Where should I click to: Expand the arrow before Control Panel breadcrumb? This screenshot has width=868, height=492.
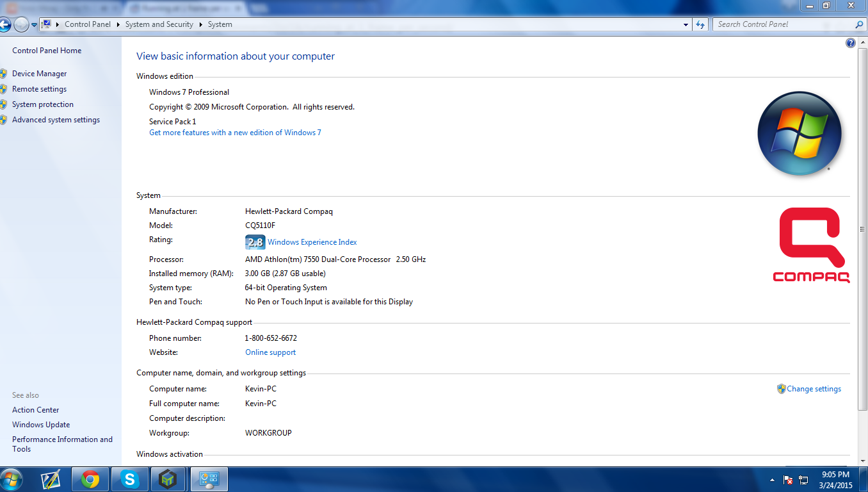pyautogui.click(x=58, y=24)
